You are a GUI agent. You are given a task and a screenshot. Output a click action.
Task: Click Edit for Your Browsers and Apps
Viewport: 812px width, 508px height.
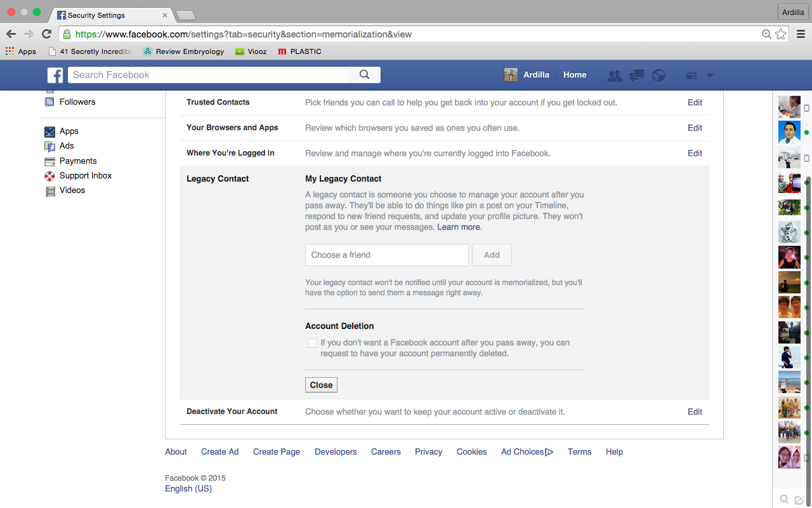695,128
